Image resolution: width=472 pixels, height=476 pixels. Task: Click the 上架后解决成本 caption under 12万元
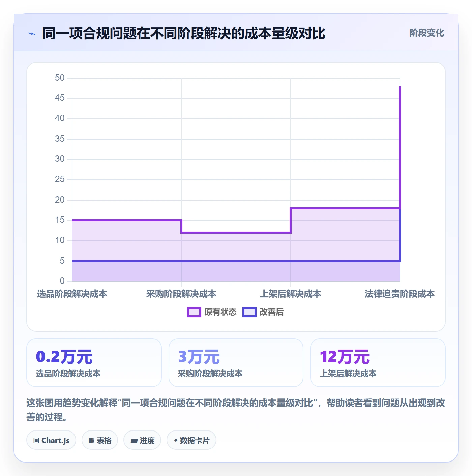pyautogui.click(x=348, y=374)
